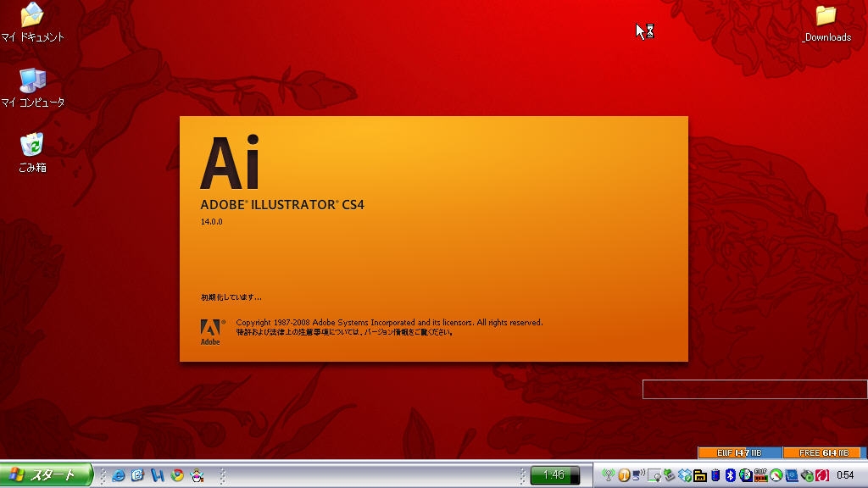Click the FREE 614 MB memory bar
This screenshot has width=868, height=488.
tap(824, 452)
